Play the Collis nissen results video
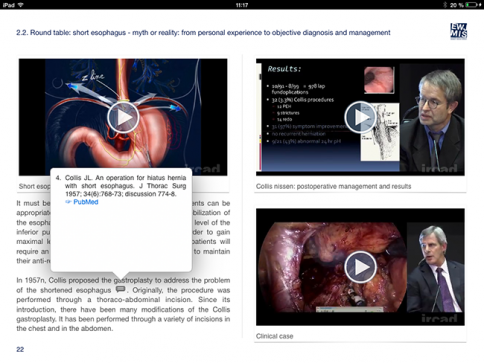Viewport: 484px width, 363px height. 360,117
